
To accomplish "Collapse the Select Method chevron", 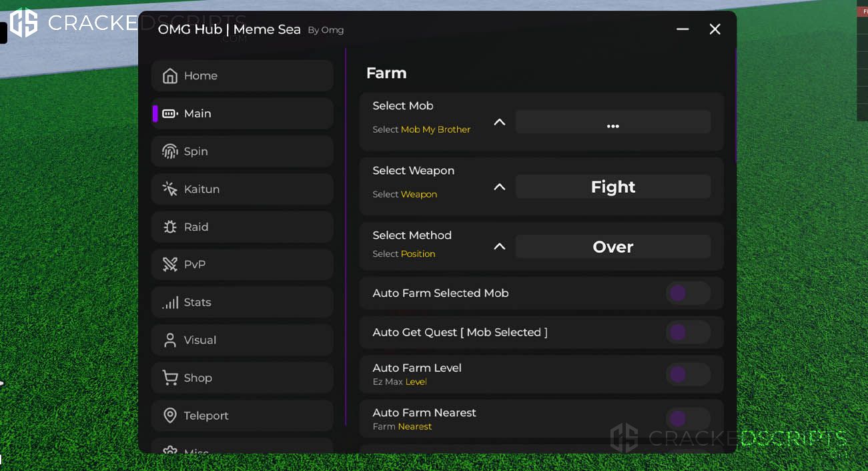I will (499, 247).
